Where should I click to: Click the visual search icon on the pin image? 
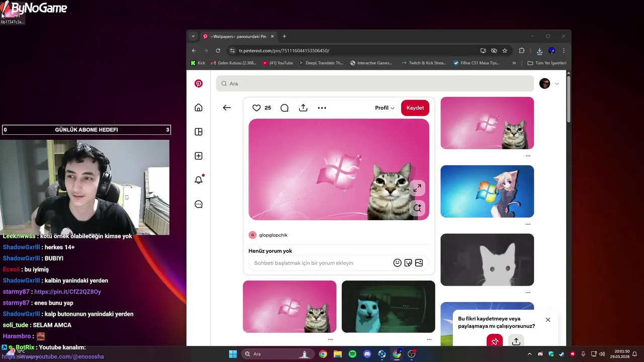(x=417, y=208)
